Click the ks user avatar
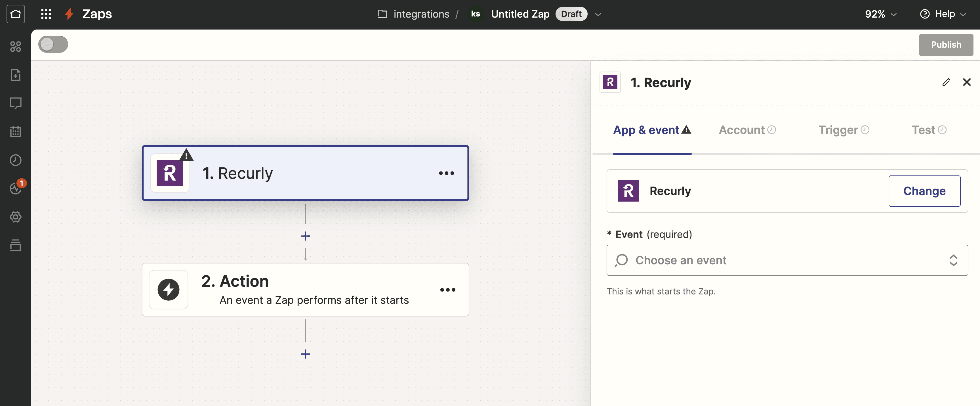Viewport: 980px width, 406px height. click(x=476, y=14)
